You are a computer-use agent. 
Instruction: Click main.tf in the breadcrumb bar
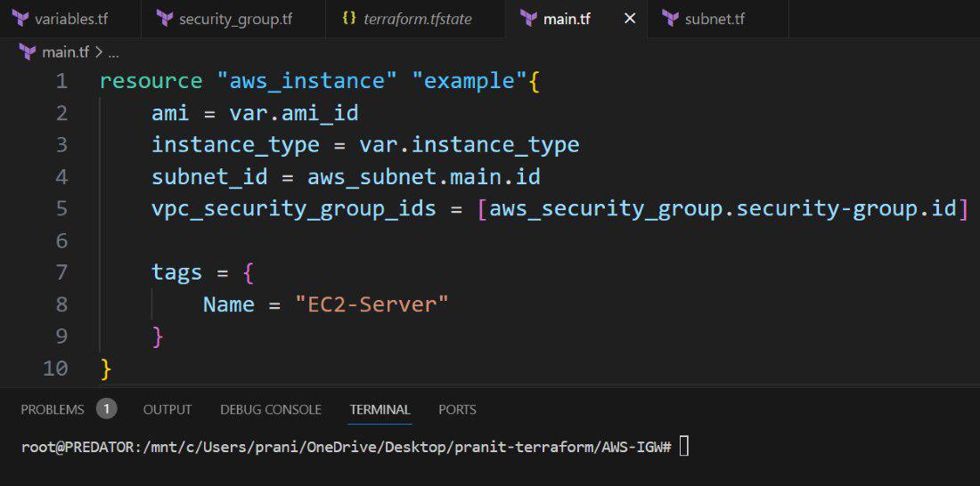pos(66,53)
